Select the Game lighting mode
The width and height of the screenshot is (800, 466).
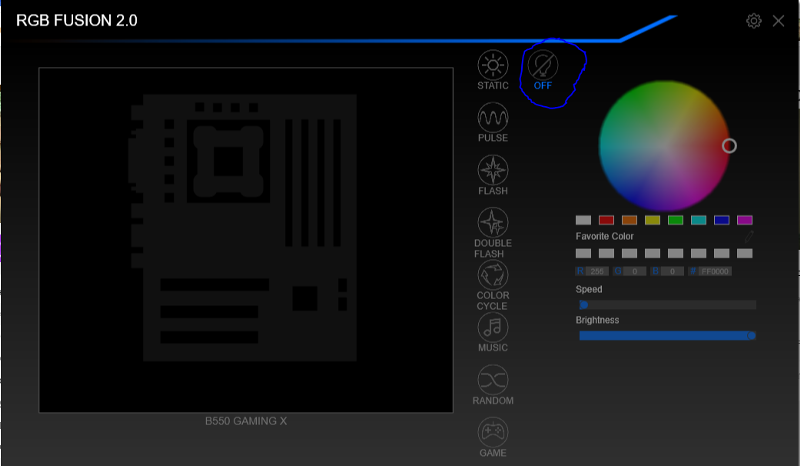pyautogui.click(x=492, y=432)
